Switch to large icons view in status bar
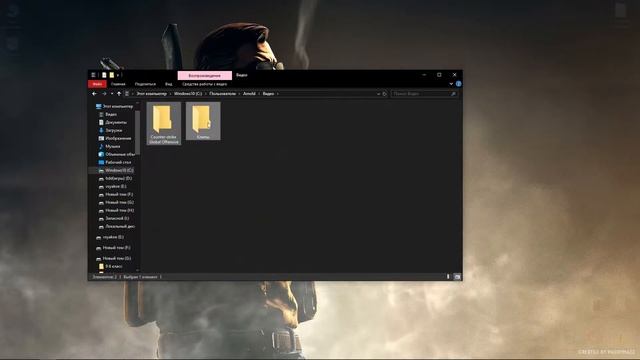 [x=457, y=277]
